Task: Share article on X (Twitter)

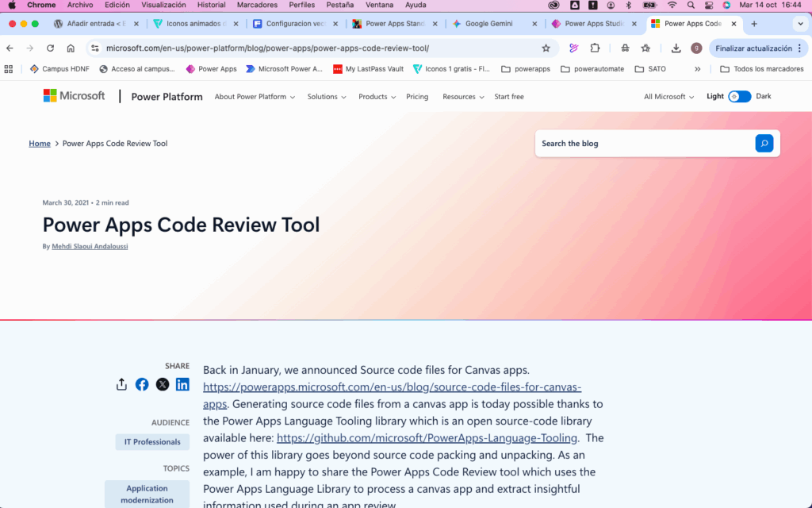Action: point(163,384)
